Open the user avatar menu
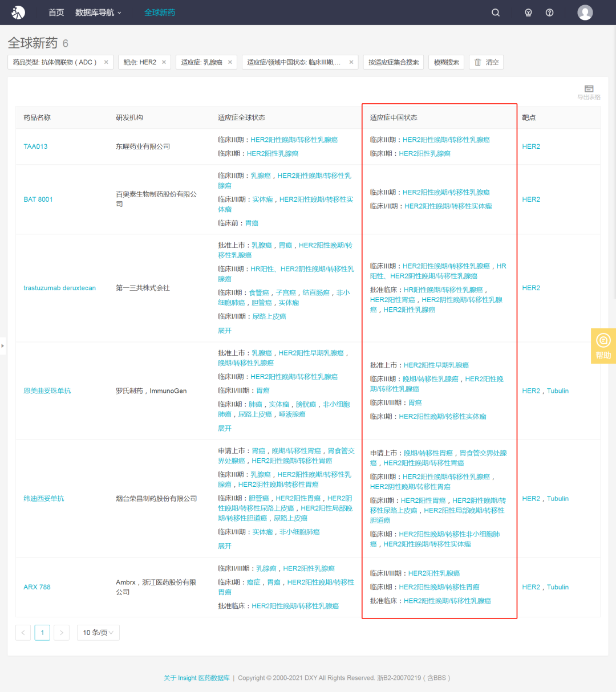The image size is (616, 692). [x=585, y=13]
